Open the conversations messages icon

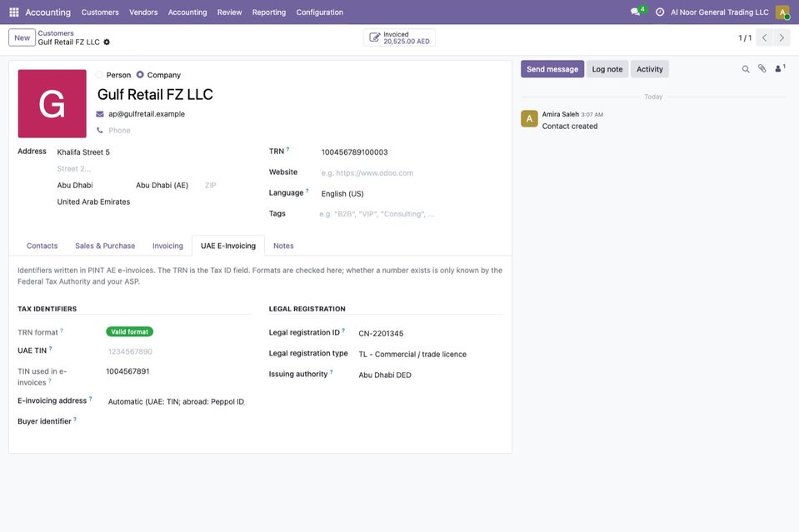635,12
